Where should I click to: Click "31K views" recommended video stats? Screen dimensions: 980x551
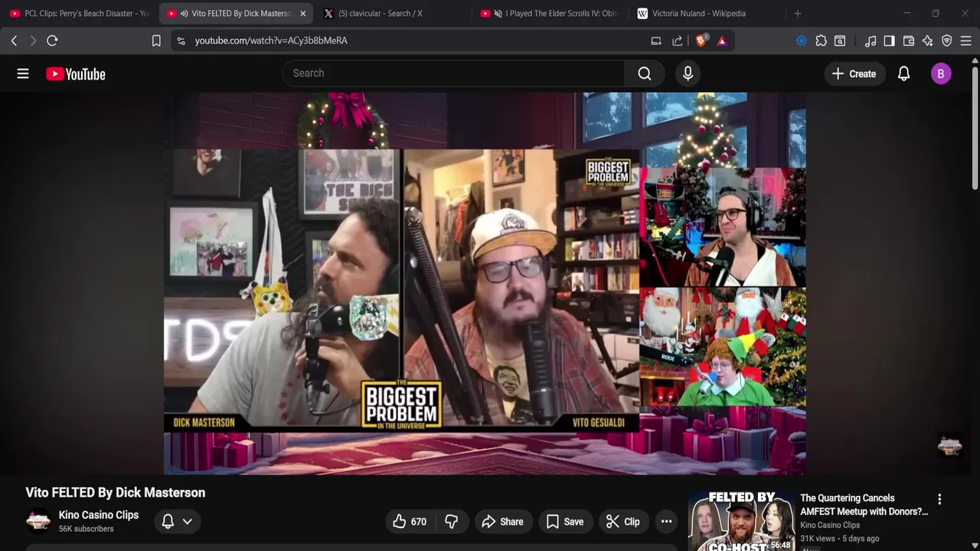(819, 539)
